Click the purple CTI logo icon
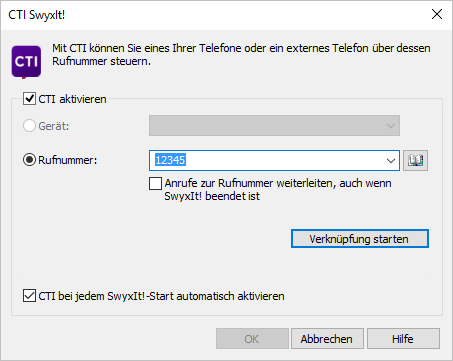 click(26, 62)
